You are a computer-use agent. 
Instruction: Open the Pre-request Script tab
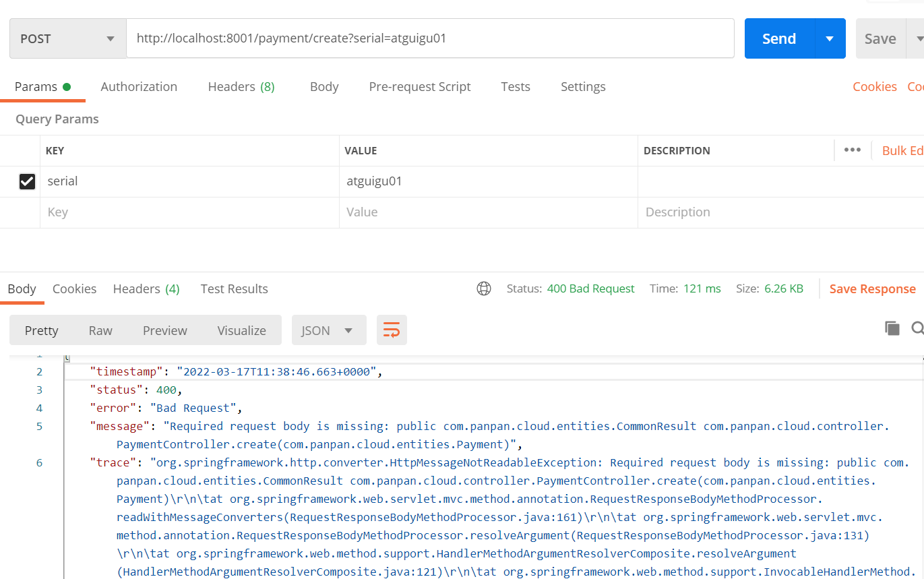pyautogui.click(x=420, y=86)
